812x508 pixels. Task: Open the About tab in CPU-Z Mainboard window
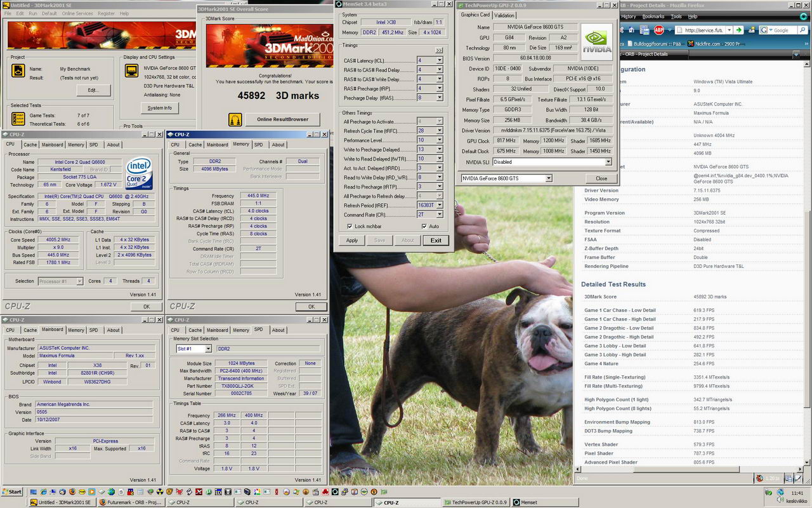point(113,330)
